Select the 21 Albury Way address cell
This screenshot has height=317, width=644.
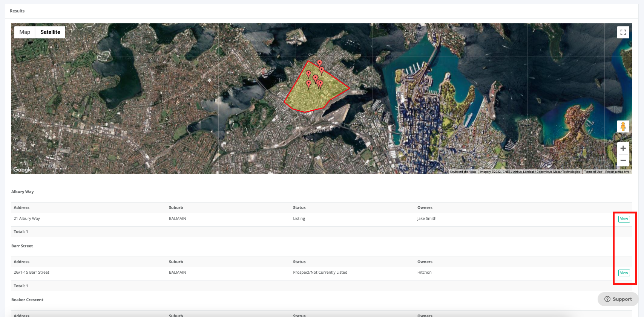pos(27,218)
